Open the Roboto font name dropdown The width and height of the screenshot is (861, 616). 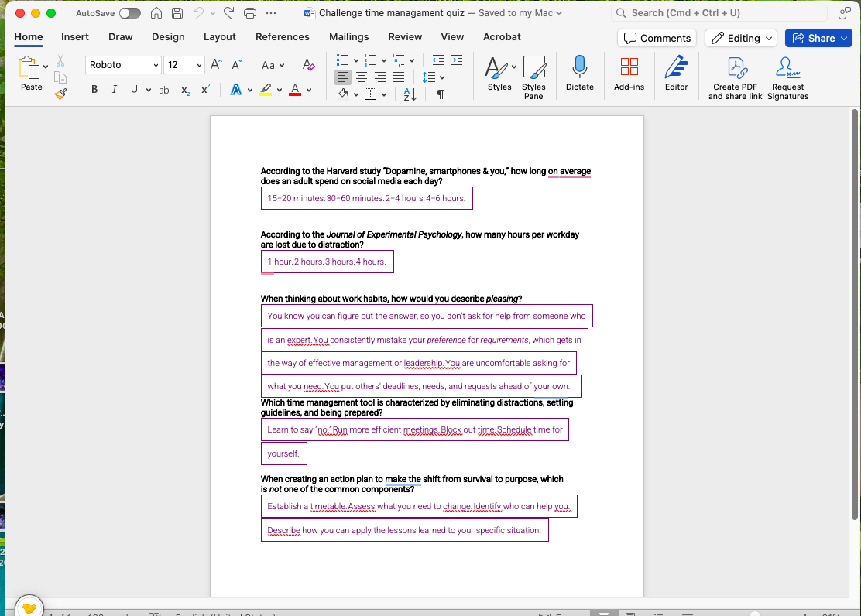(x=156, y=65)
